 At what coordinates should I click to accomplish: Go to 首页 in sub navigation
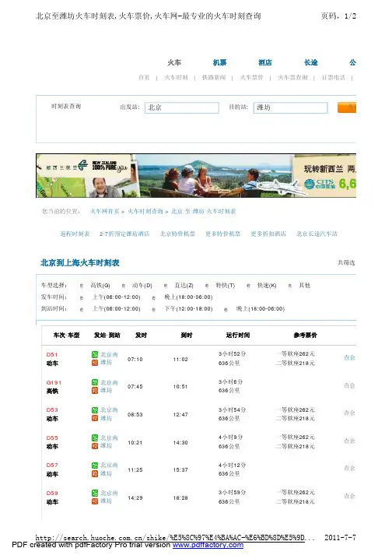click(x=144, y=77)
